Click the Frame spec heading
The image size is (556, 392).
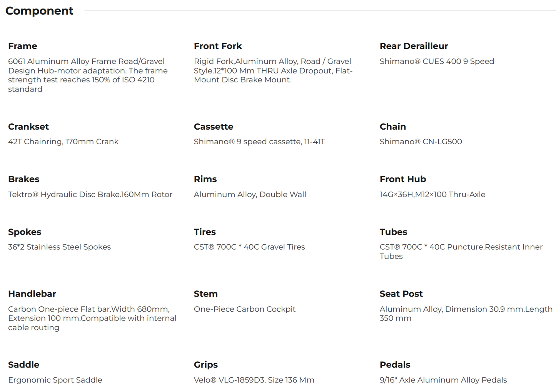click(23, 46)
